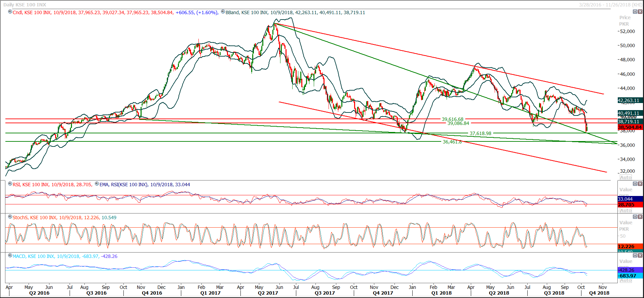Close the MACD pane
This screenshot has width=644, height=298.
[x=640, y=255]
